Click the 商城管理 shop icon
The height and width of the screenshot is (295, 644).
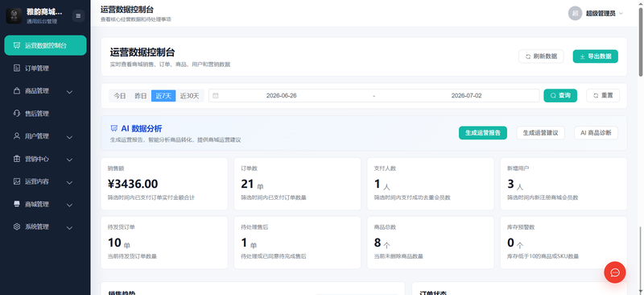point(16,204)
